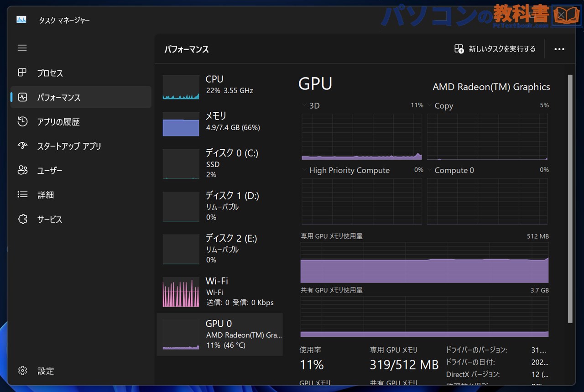Click the run new task plus icon
Image resolution: width=584 pixels, height=392 pixels.
coord(458,49)
